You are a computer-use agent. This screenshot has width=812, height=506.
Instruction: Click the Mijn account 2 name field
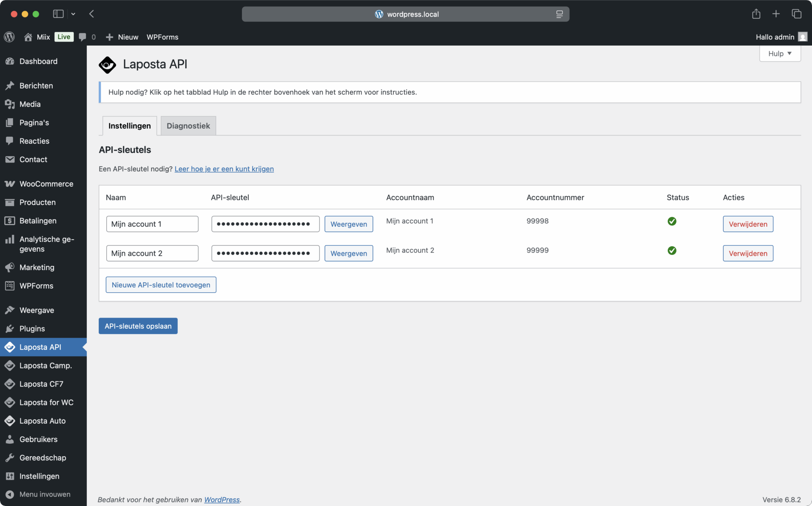point(152,253)
